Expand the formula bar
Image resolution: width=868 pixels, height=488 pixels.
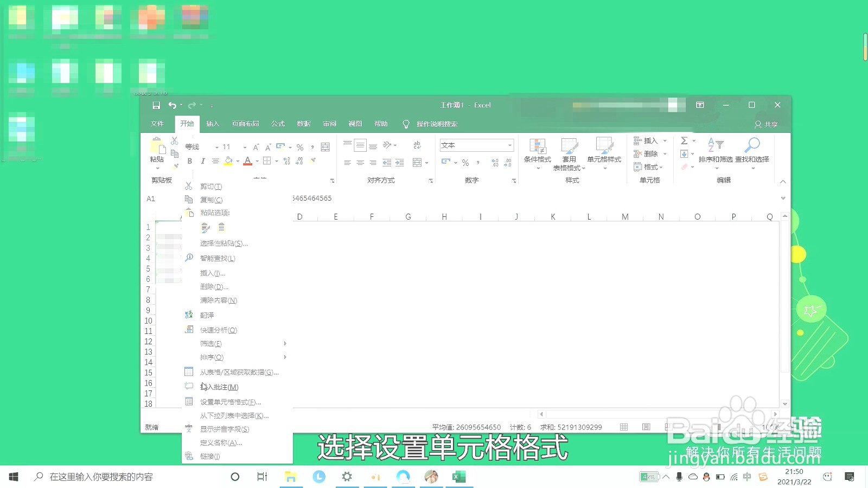(783, 198)
